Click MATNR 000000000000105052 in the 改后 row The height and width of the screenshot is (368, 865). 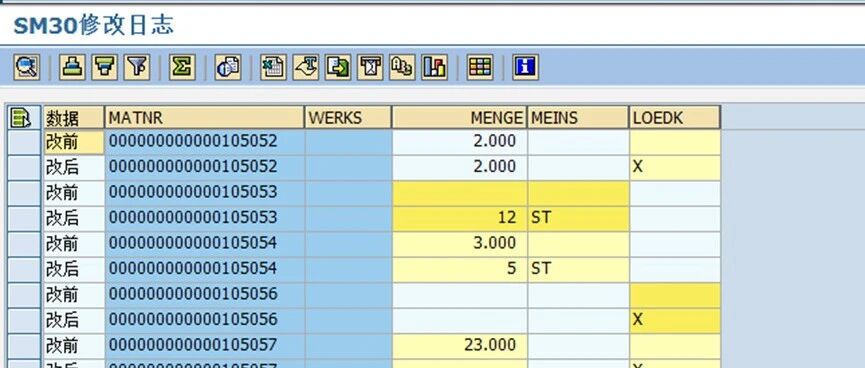click(x=204, y=167)
